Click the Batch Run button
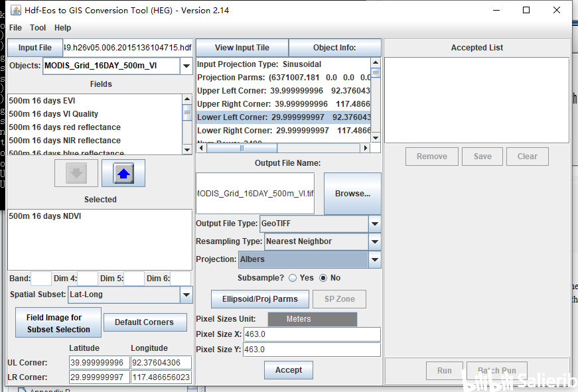 [x=497, y=370]
